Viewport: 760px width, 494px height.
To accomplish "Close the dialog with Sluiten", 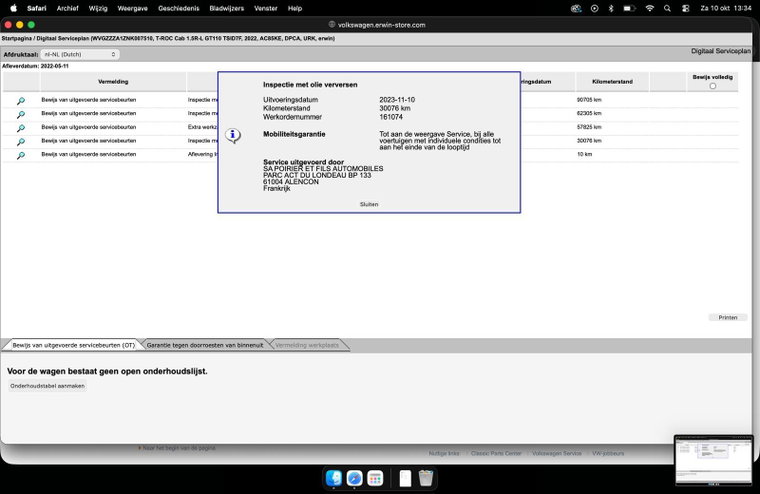I will click(369, 204).
